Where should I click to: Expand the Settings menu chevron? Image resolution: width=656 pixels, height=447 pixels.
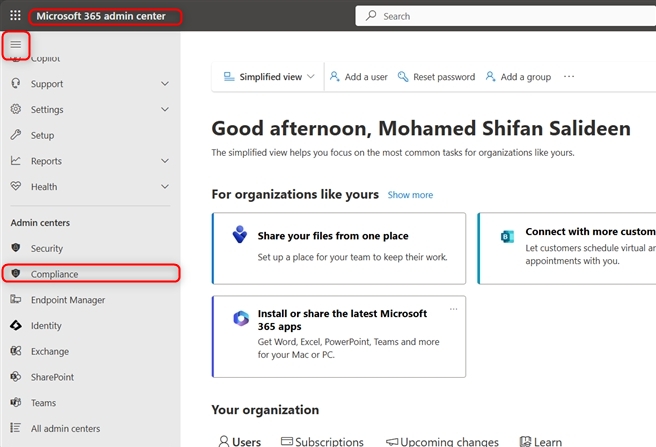pos(165,109)
